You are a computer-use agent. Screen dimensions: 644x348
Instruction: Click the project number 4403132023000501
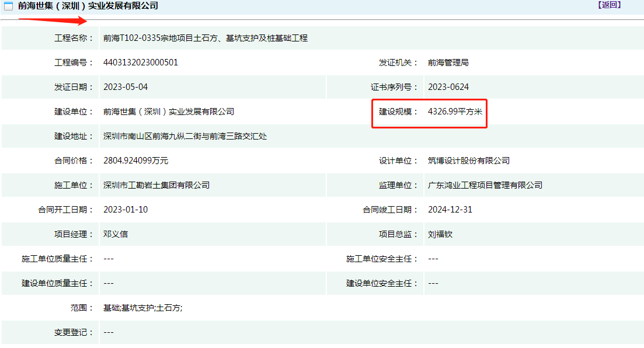141,62
